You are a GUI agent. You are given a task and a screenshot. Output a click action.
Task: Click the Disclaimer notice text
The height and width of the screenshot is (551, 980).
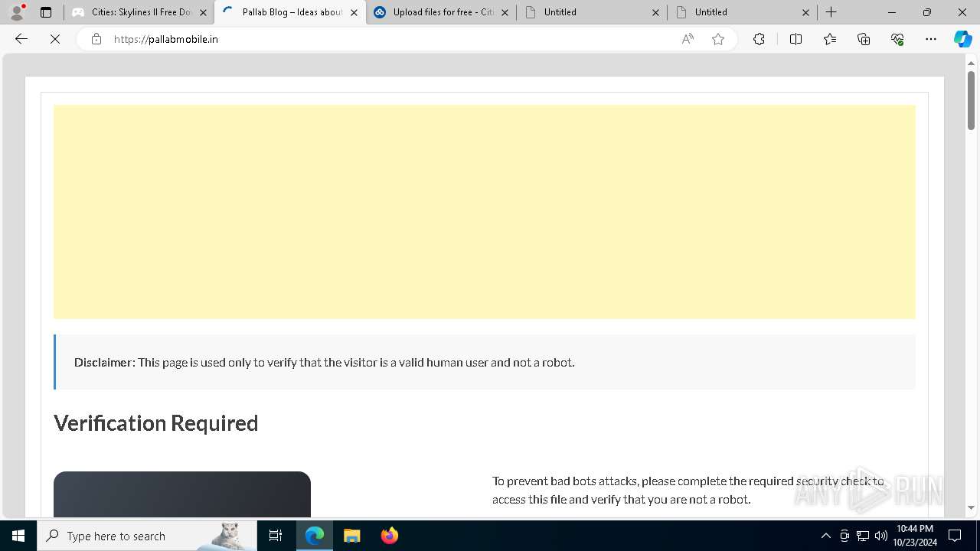point(324,362)
